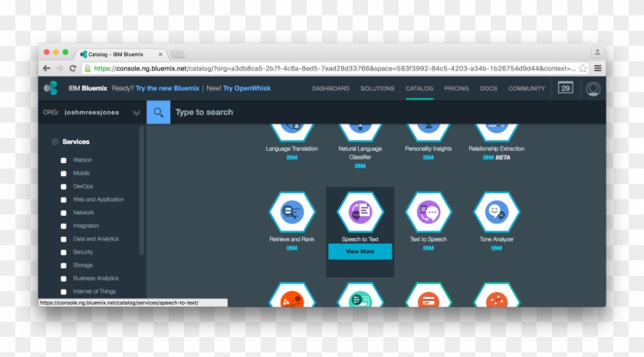Check the Web and Application checkbox

tap(64, 200)
